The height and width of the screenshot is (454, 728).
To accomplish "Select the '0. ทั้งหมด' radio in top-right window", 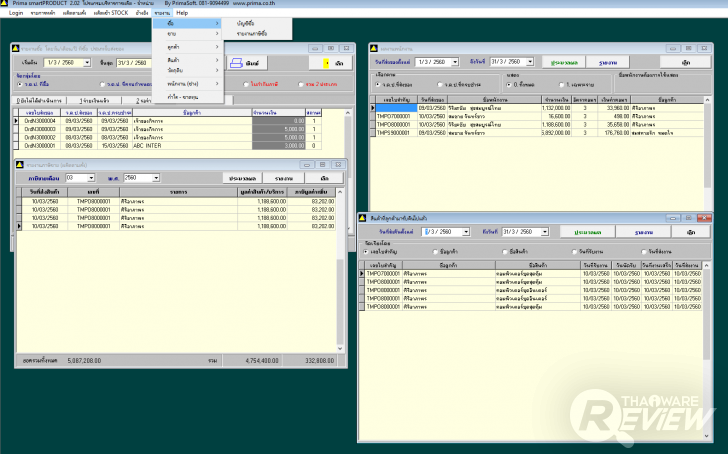I will coord(509,84).
